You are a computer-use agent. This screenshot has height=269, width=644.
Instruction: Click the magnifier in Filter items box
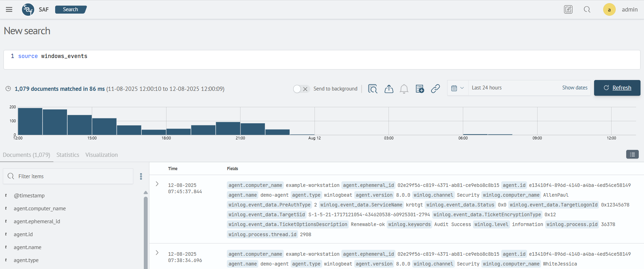point(11,176)
